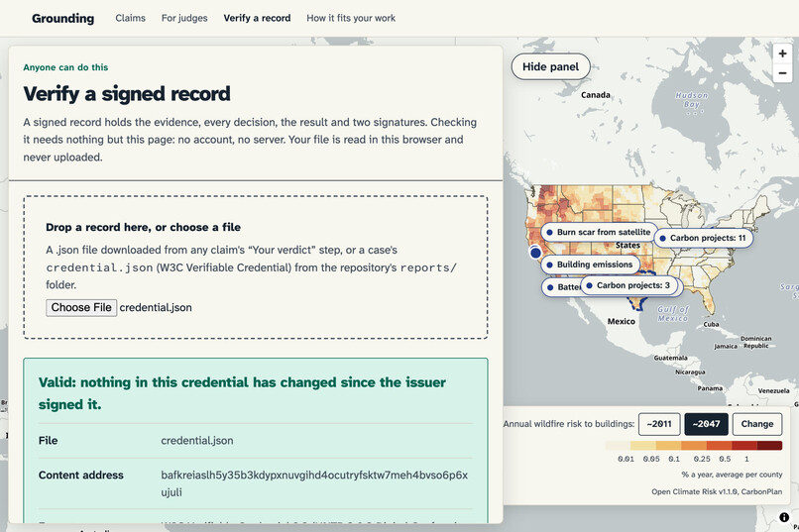Open the partially hidden Batte… map marker
Viewport: 799px width, 532px height.
tap(561, 287)
